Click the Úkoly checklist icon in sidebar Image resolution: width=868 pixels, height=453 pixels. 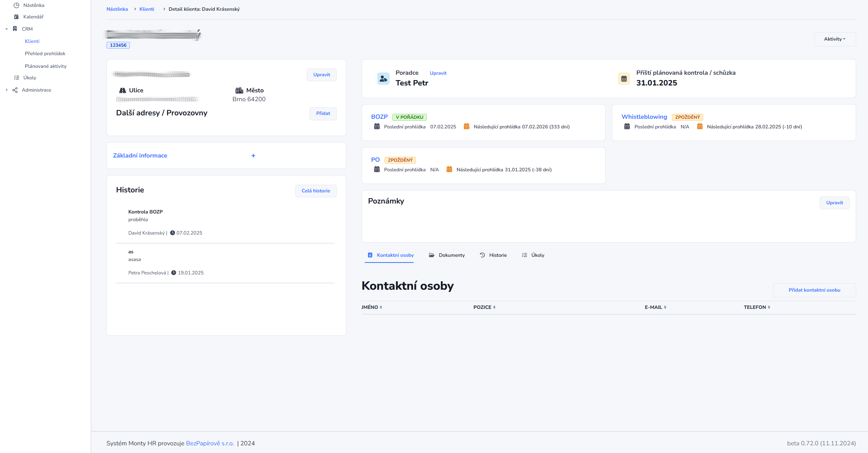(x=16, y=78)
